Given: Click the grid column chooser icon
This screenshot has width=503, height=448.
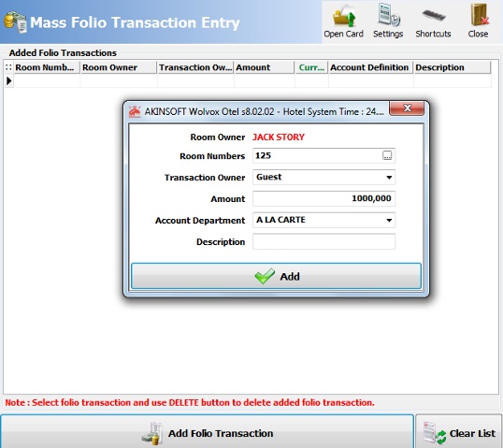Looking at the screenshot, I should click(x=8, y=67).
